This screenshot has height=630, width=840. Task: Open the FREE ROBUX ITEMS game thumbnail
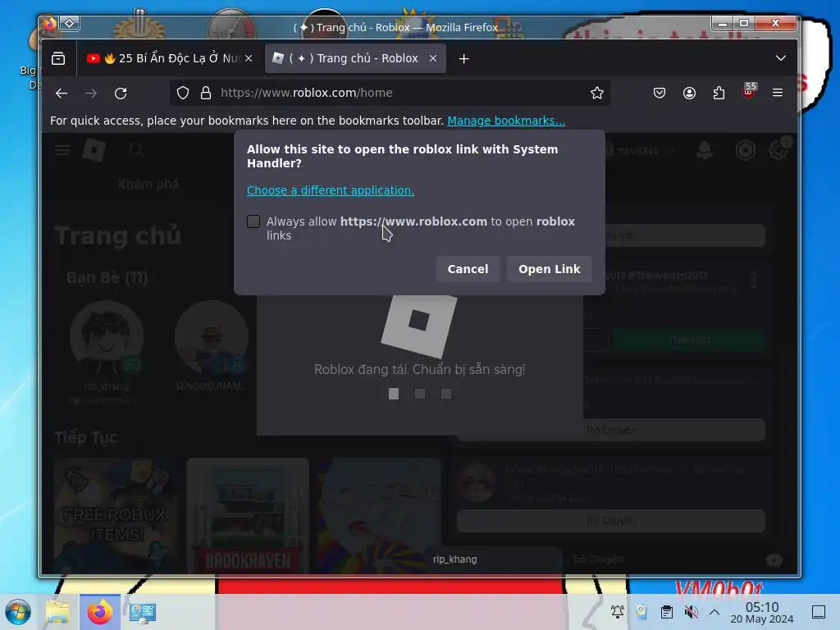116,517
